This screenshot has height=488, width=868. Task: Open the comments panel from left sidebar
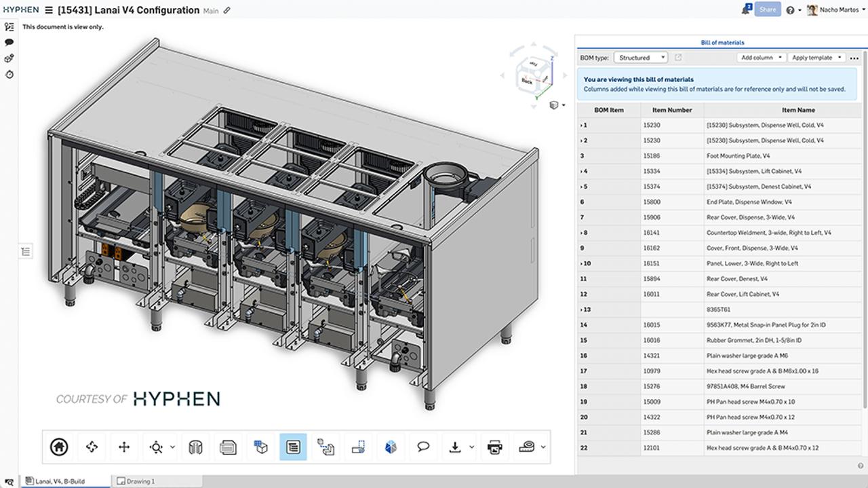[8, 42]
